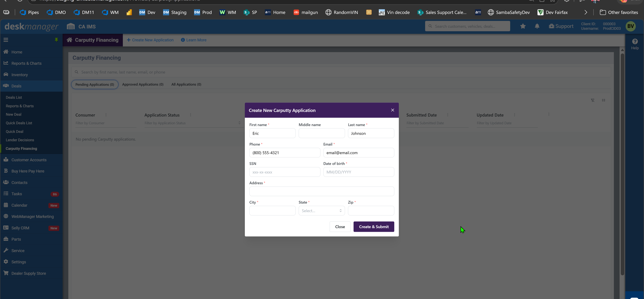Click the favorites star icon in header
The image size is (644, 299).
coord(523,26)
